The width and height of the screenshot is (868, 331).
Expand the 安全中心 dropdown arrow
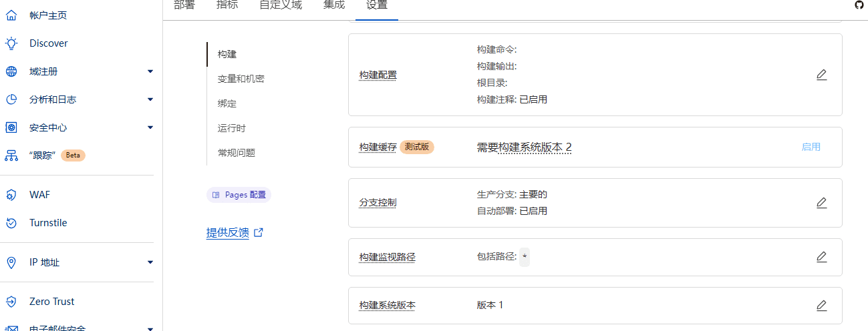click(x=150, y=127)
